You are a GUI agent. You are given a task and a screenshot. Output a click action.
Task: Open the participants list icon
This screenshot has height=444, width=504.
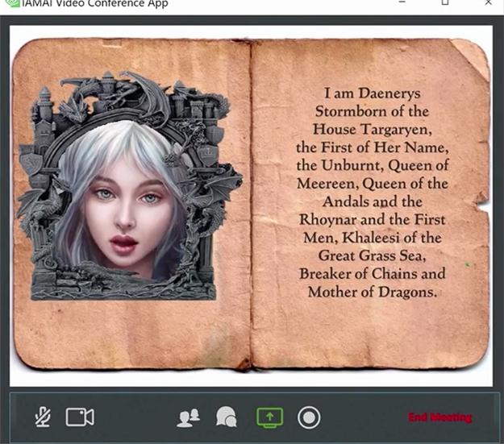[189, 417]
